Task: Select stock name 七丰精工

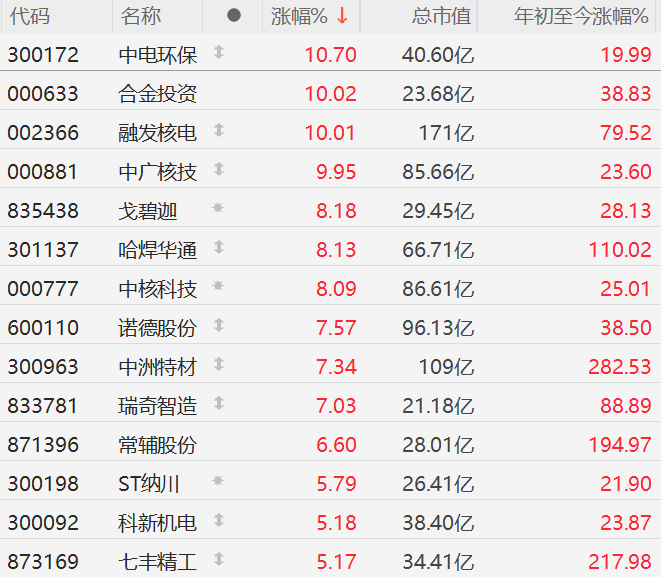Action: pyautogui.click(x=158, y=562)
